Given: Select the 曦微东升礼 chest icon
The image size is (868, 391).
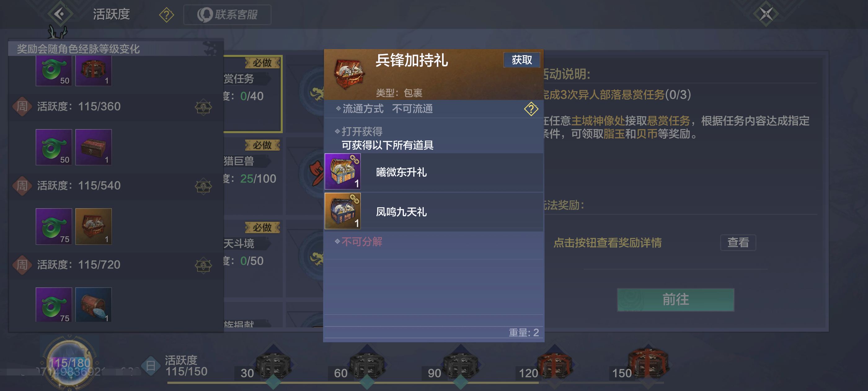Looking at the screenshot, I should coord(343,171).
